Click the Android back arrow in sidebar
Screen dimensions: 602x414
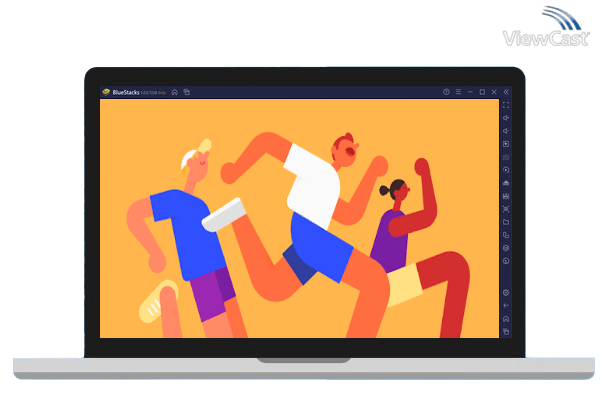point(506,306)
